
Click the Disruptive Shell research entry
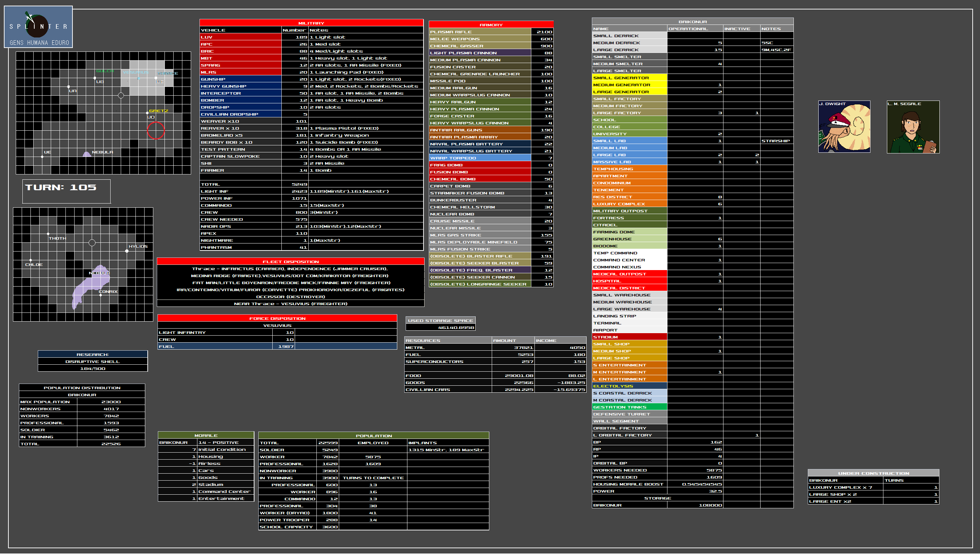[x=92, y=362]
